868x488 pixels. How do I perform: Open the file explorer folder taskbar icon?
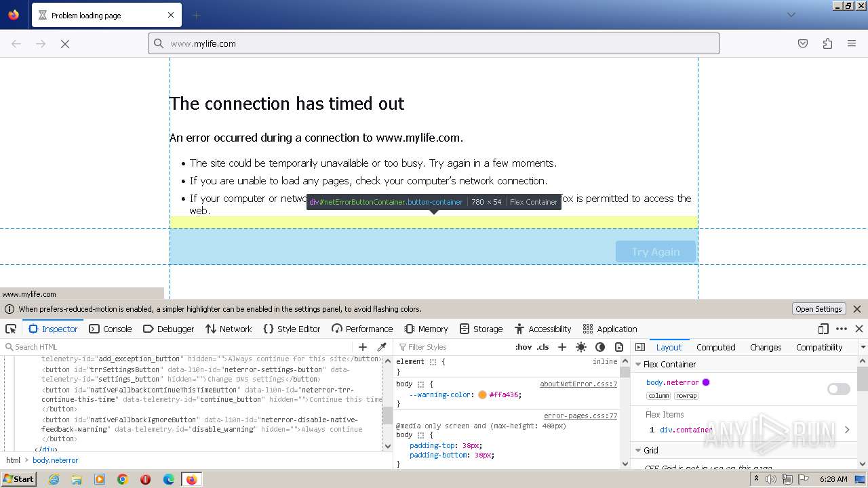click(77, 479)
